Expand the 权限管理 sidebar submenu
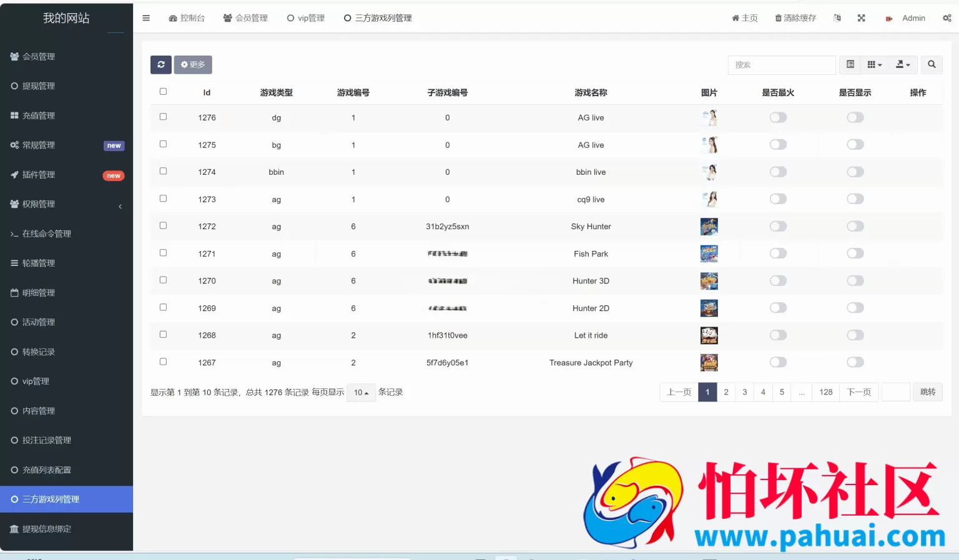Viewport: 959px width, 560px height. 66,204
